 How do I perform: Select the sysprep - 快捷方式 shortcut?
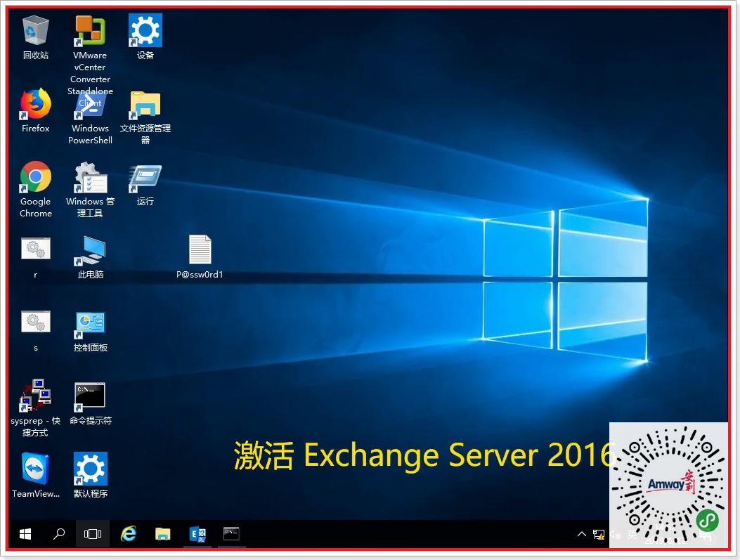35,408
